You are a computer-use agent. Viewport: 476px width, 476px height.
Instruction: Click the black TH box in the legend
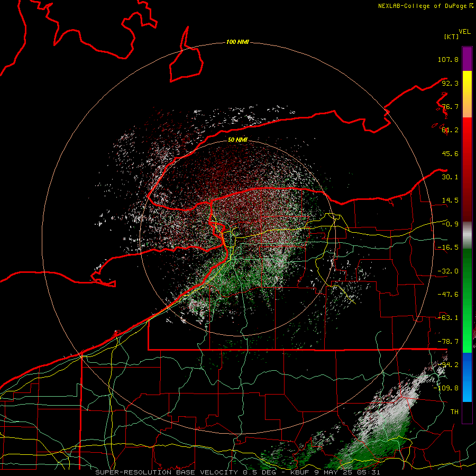point(467,412)
